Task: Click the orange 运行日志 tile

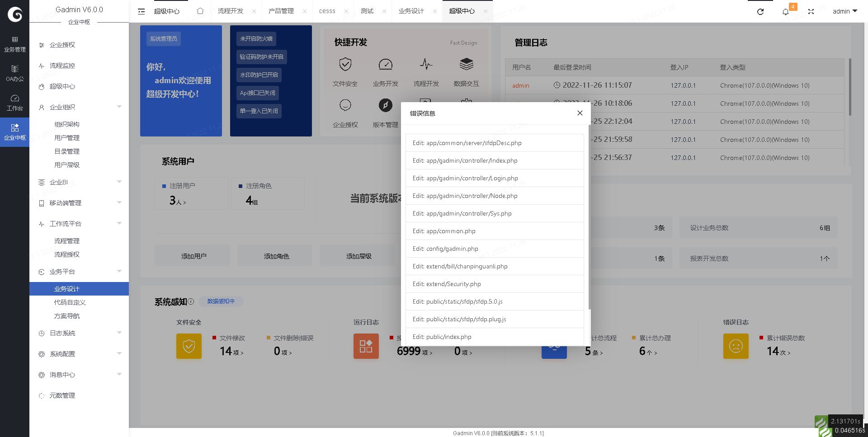Action: pyautogui.click(x=366, y=346)
